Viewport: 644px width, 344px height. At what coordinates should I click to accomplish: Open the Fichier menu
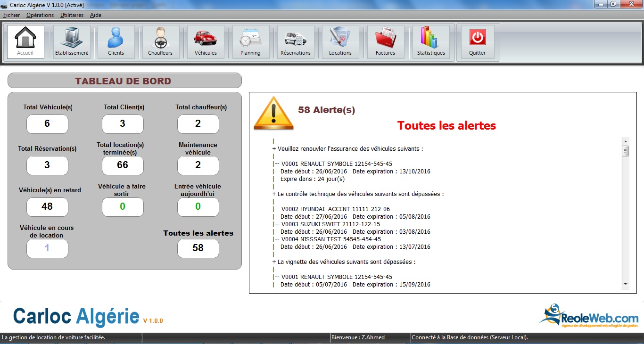[12, 15]
